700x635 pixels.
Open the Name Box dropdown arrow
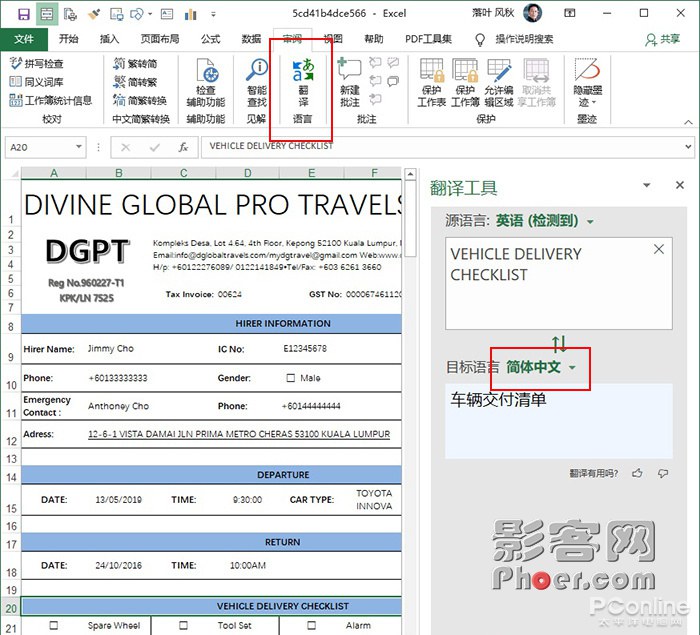tap(79, 146)
